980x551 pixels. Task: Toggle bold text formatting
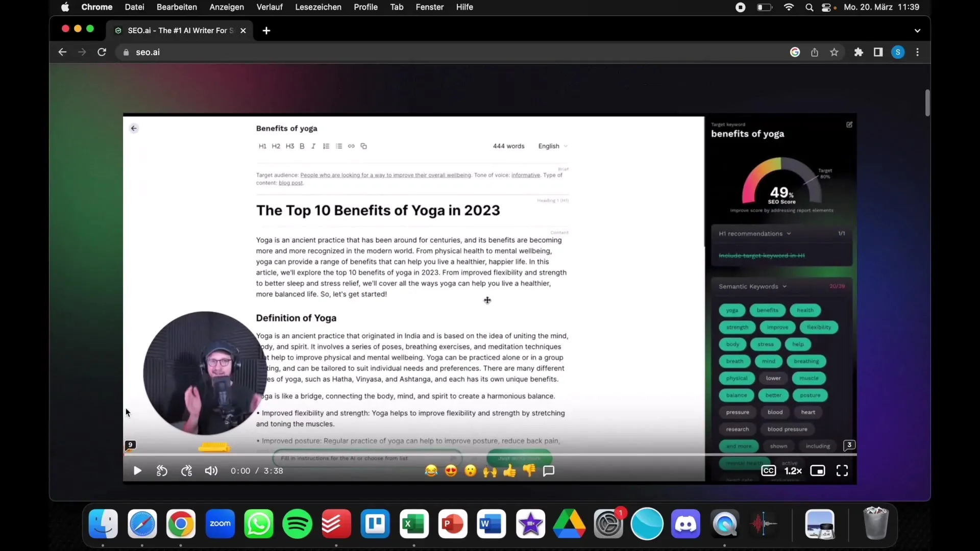click(x=301, y=146)
